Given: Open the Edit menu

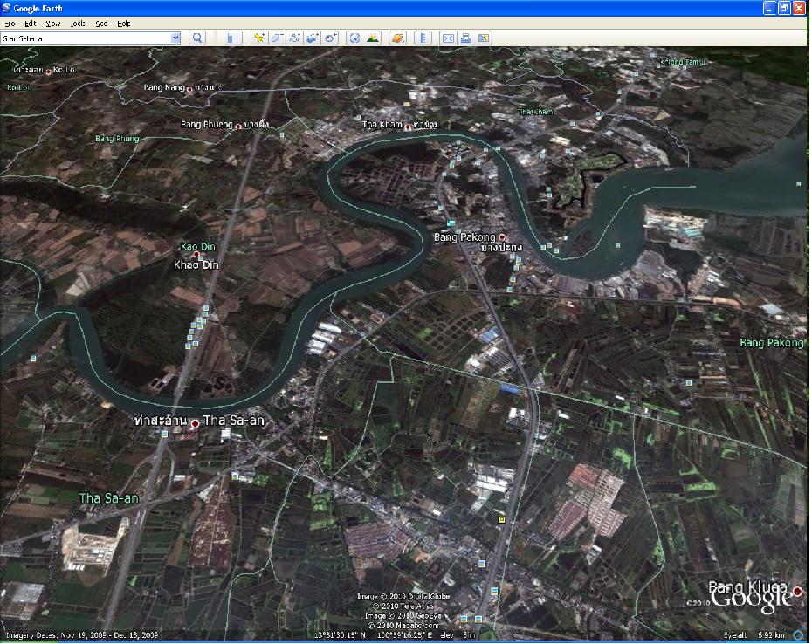Looking at the screenshot, I should coord(30,24).
